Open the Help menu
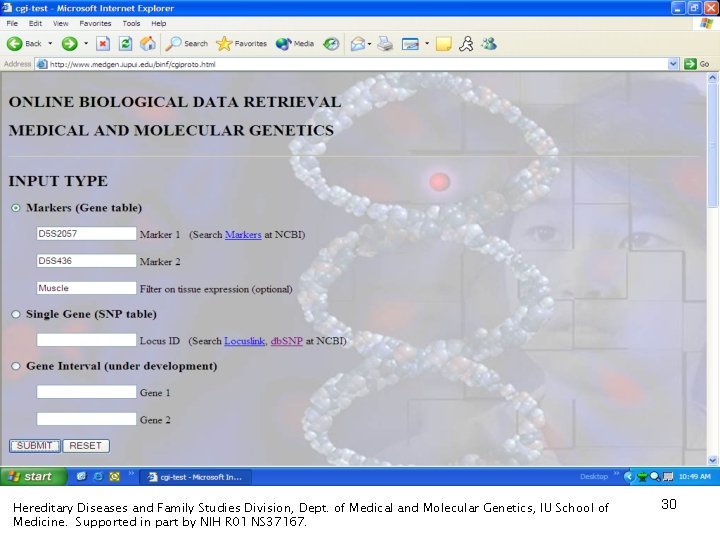720x540 pixels. (159, 23)
